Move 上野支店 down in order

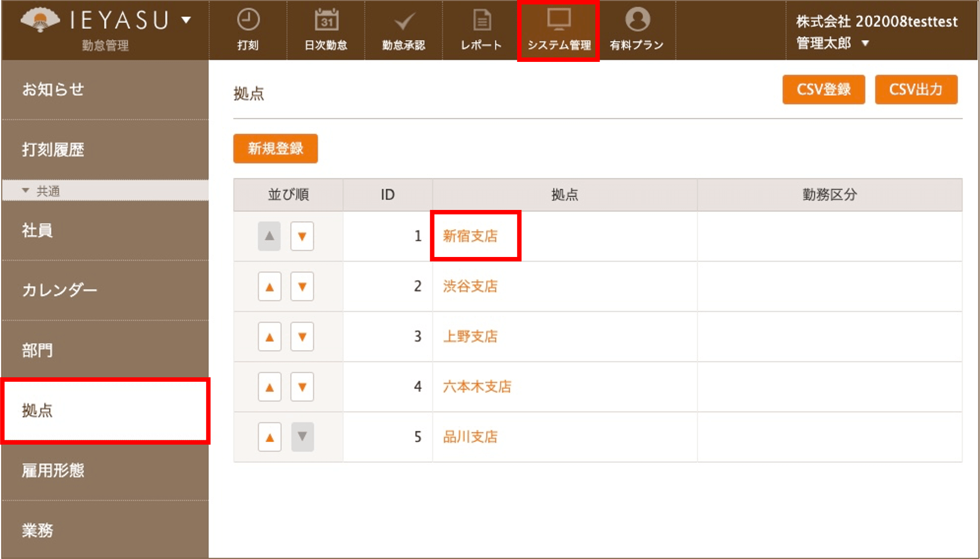302,337
